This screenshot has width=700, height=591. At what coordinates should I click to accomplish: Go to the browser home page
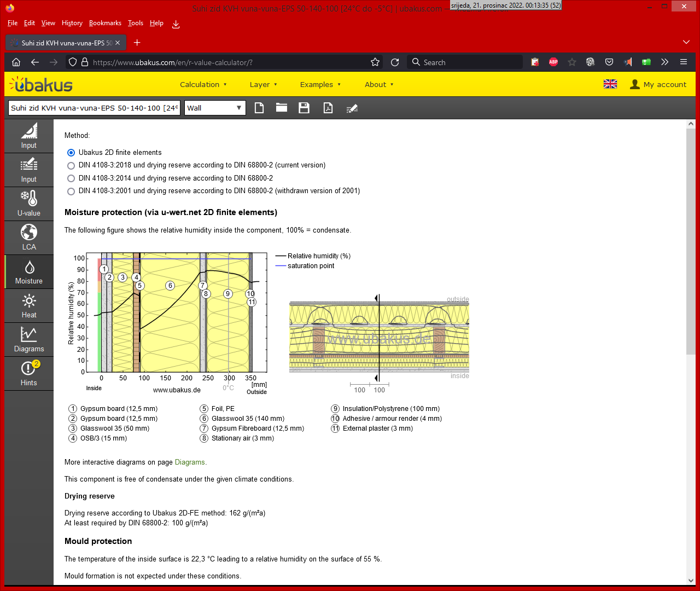coord(16,62)
